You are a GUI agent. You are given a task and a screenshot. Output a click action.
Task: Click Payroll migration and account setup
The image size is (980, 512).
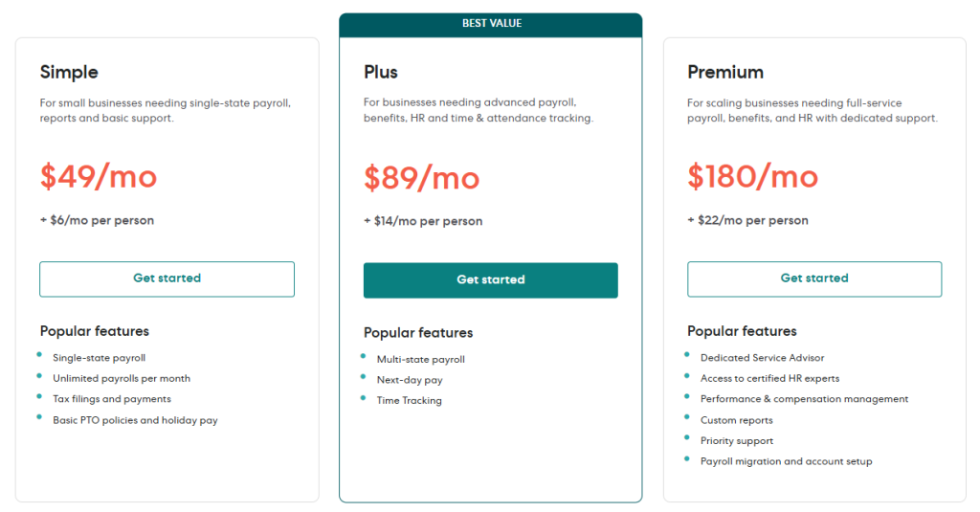[786, 461]
